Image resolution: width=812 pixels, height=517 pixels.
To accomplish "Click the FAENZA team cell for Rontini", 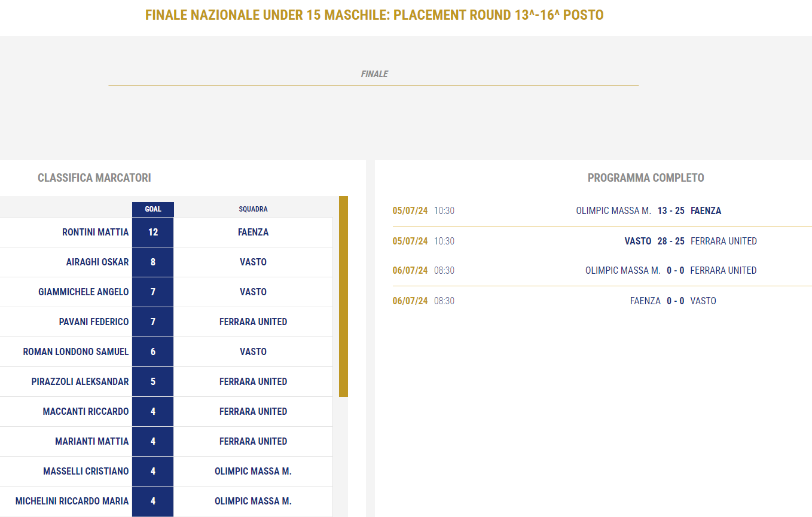I will click(x=254, y=232).
